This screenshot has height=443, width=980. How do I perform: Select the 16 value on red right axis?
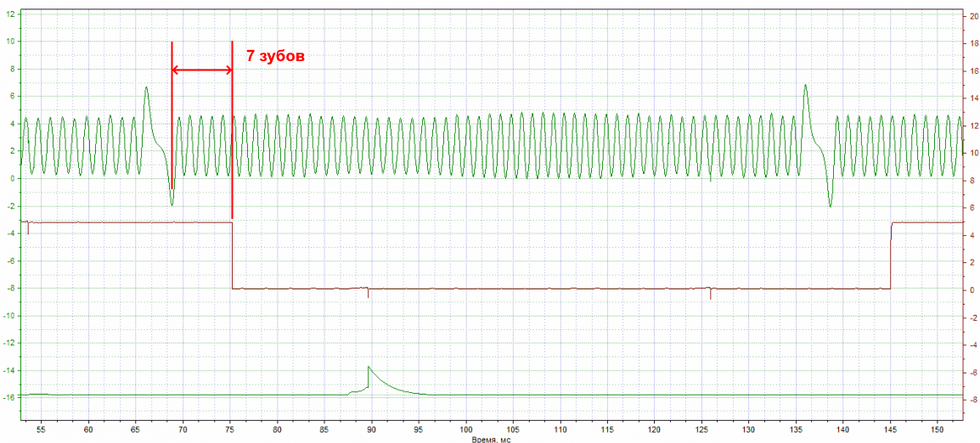973,71
